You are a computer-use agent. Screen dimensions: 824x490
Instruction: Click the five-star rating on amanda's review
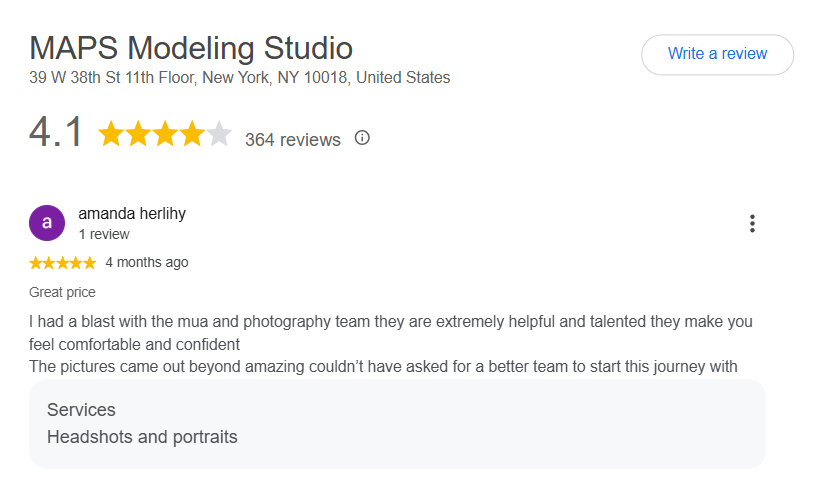(x=63, y=262)
